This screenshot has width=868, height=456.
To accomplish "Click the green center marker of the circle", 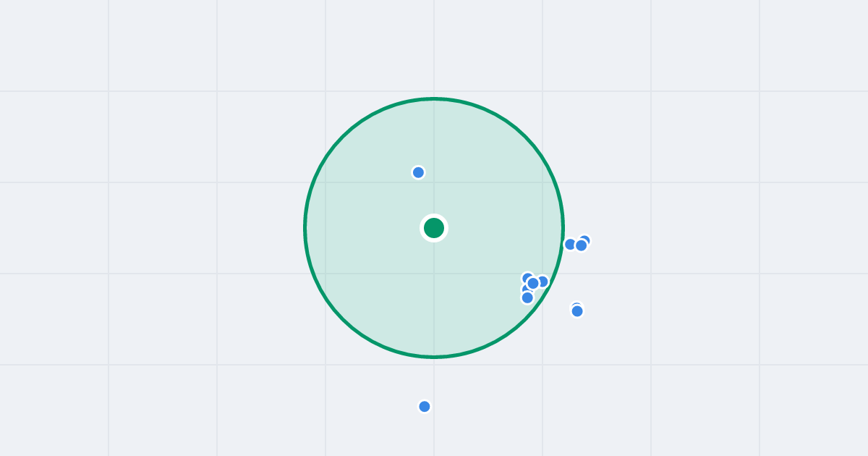I will click(434, 228).
